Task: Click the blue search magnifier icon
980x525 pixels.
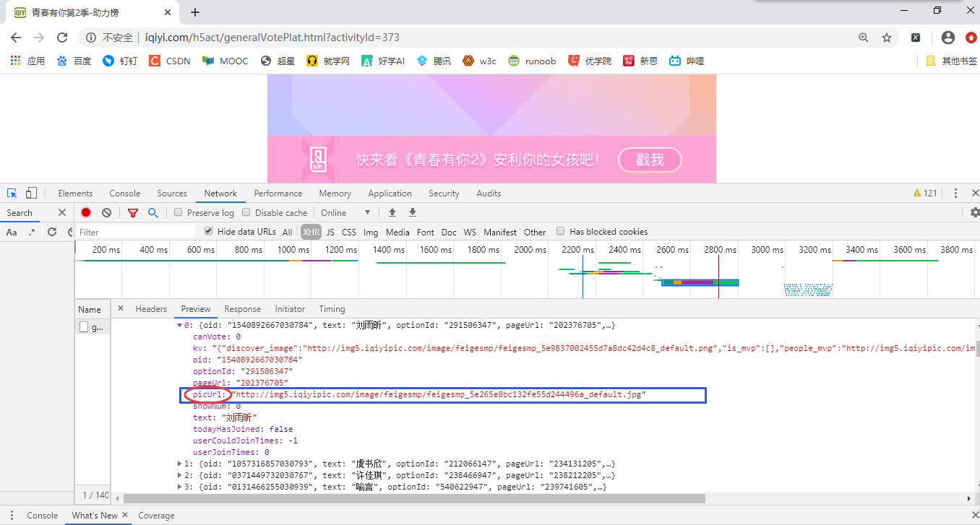Action: (x=153, y=212)
